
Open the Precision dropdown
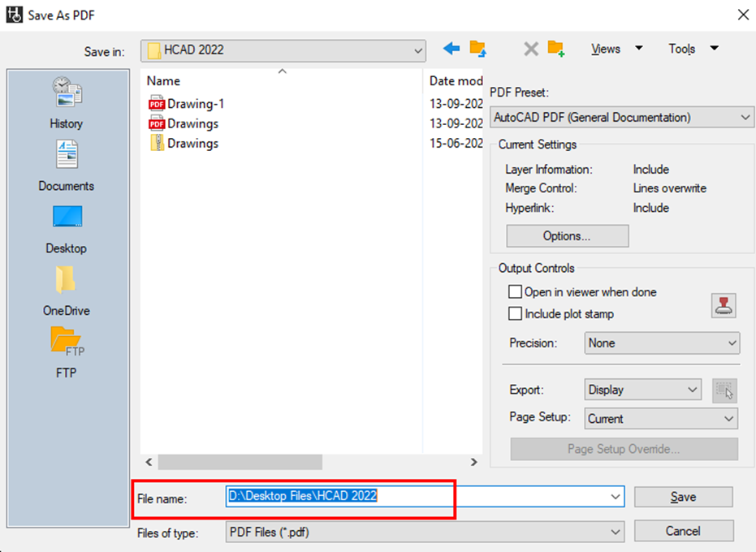click(662, 343)
